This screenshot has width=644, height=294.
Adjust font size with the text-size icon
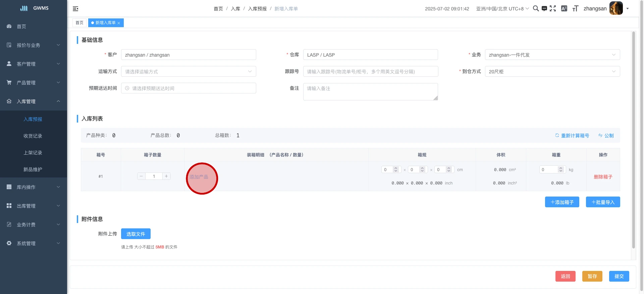coord(575,9)
